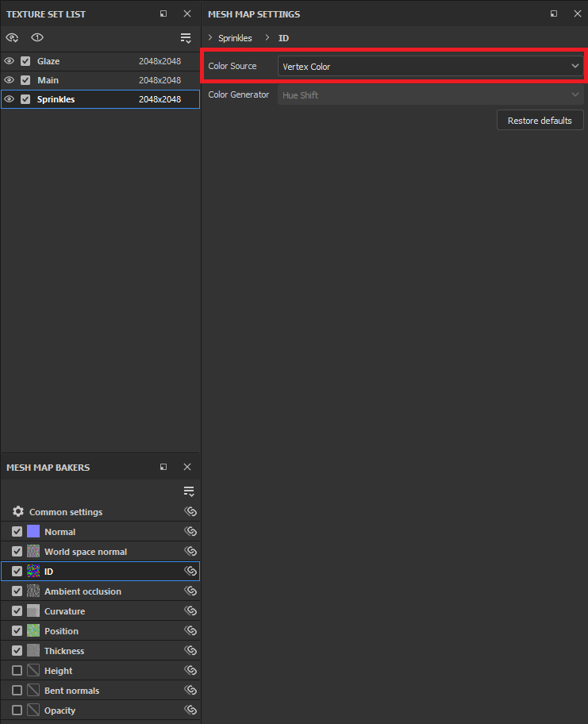Open Mesh Map Bakers options menu icon
The image size is (588, 724).
188,491
